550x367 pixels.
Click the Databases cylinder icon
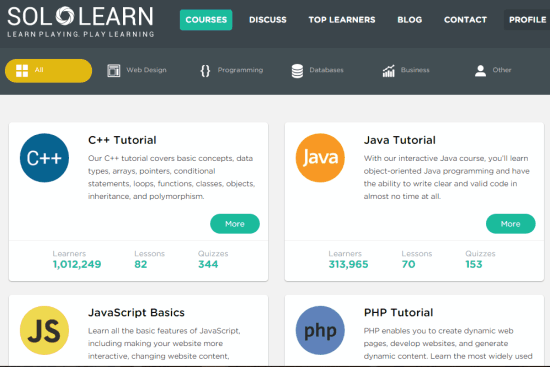[x=297, y=71]
